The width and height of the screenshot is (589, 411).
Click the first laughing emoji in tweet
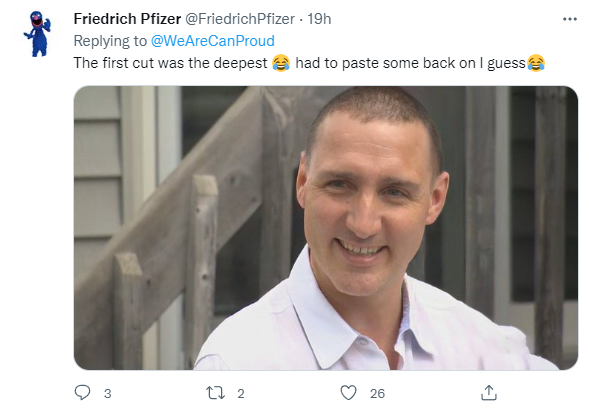tap(281, 63)
